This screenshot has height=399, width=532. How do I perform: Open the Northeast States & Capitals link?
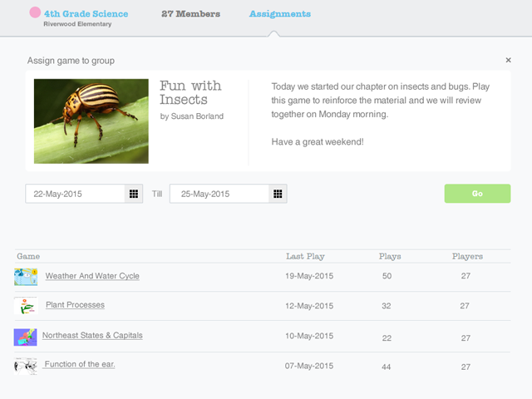(x=92, y=335)
